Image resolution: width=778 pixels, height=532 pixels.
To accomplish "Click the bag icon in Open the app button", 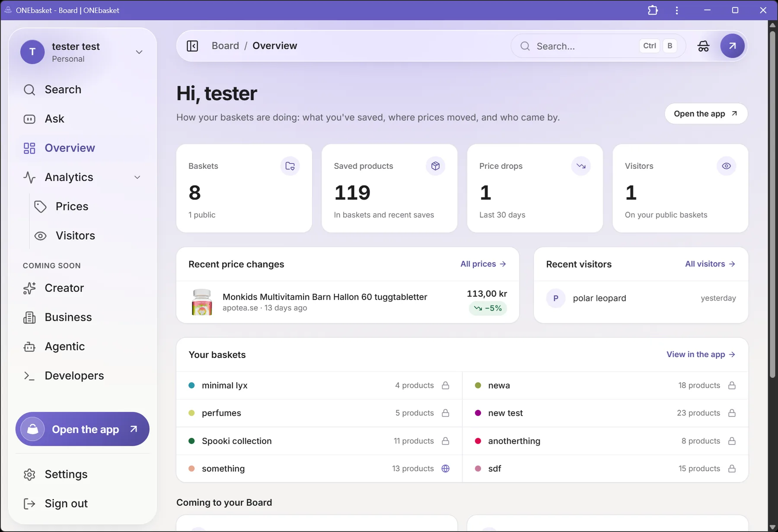I will coord(33,429).
